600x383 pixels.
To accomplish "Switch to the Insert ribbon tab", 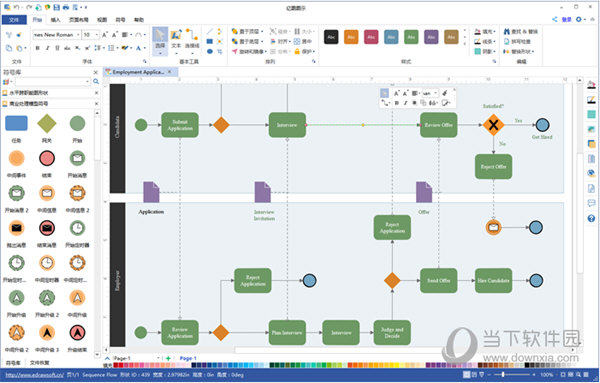I will (x=55, y=20).
